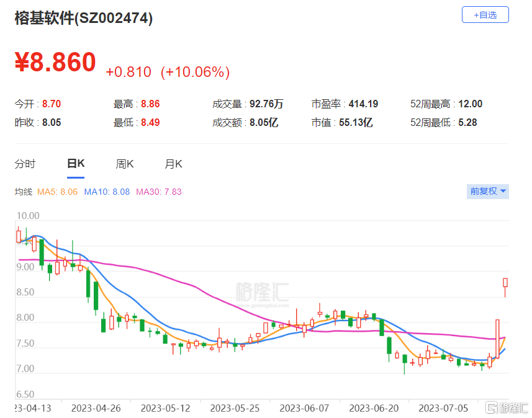Screen dimensions: 532x418
Task: Expand the 前复权 adjustment dropdown
Action: [x=488, y=192]
